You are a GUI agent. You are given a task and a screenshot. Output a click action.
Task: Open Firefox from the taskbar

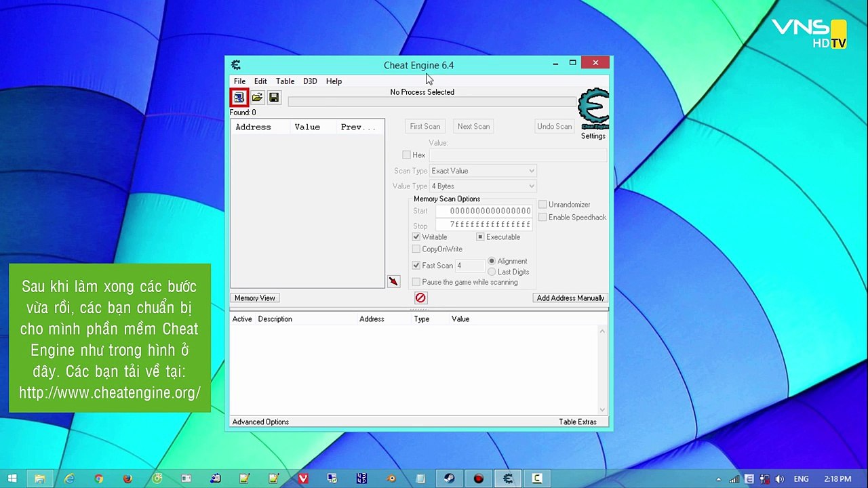pos(127,479)
